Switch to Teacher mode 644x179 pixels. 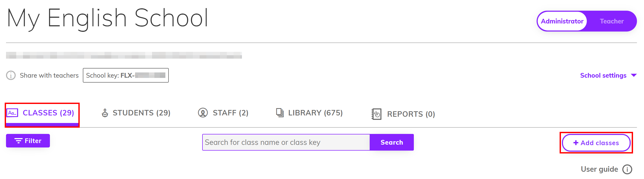pos(612,21)
